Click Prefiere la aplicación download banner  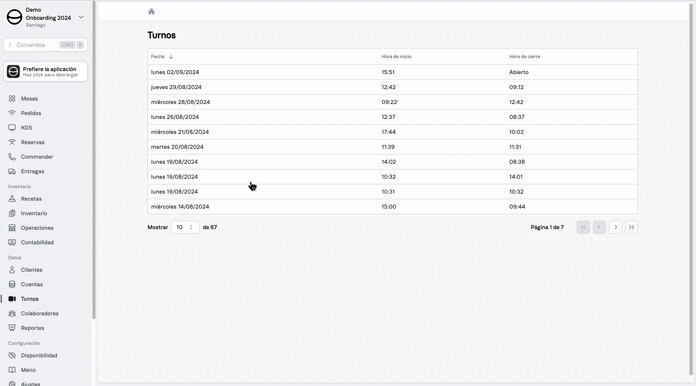(x=45, y=71)
